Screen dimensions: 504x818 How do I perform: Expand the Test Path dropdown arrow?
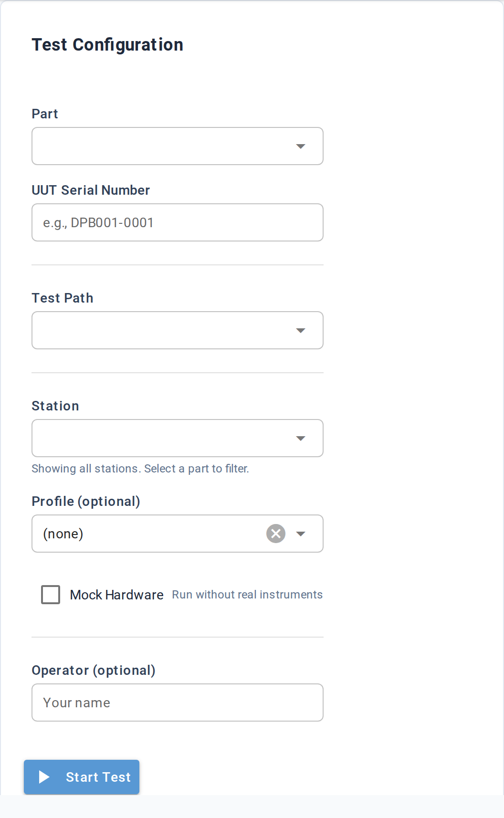click(301, 330)
